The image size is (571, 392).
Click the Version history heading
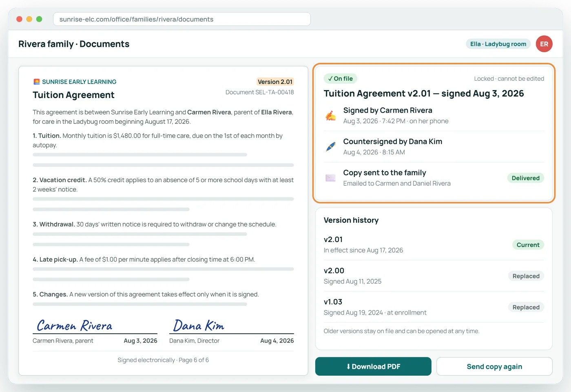351,220
